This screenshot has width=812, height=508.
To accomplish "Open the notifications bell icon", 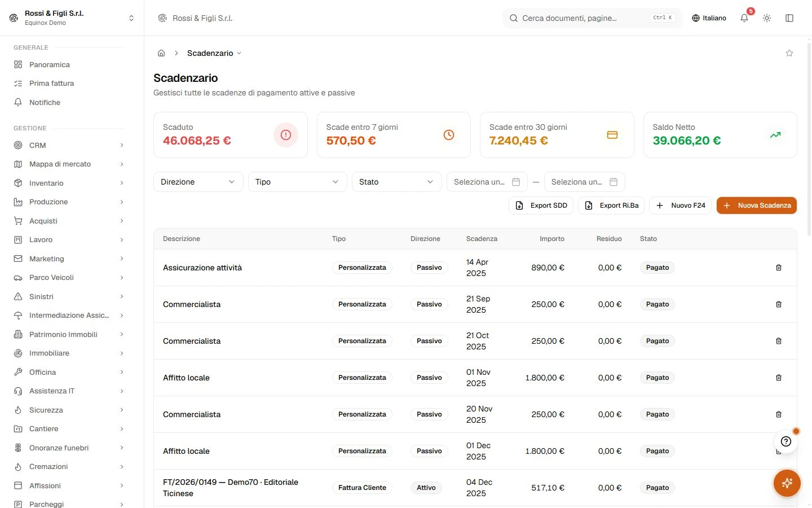I will click(744, 18).
